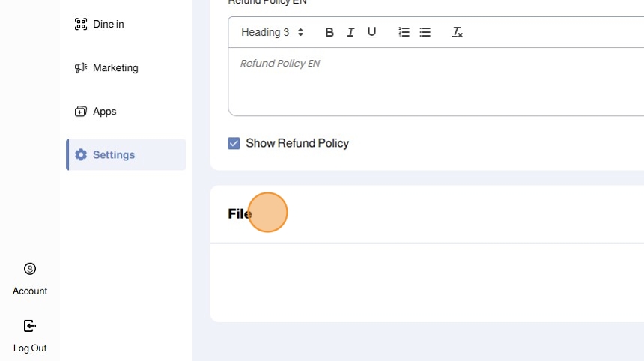Click the Apps plus icon
The height and width of the screenshot is (361, 644).
[81, 112]
